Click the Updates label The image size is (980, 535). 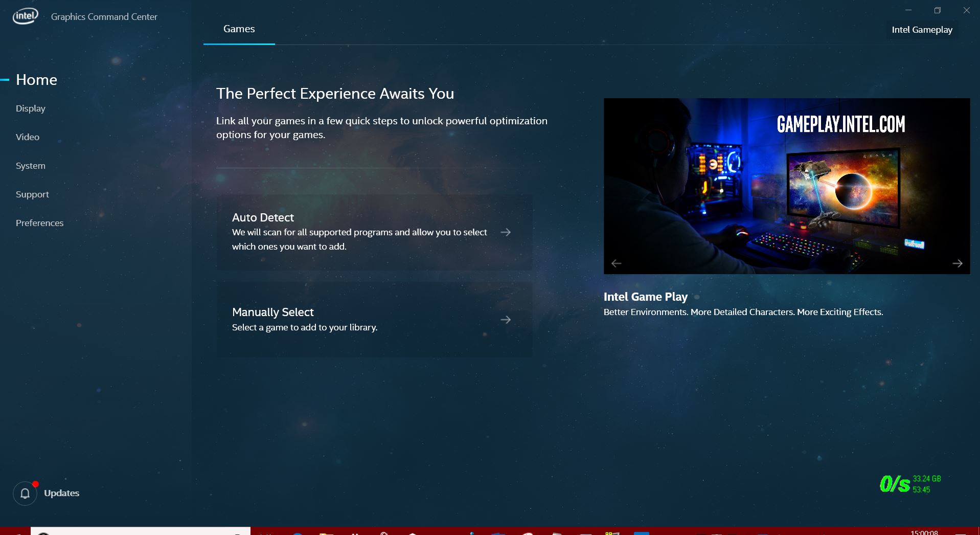62,493
